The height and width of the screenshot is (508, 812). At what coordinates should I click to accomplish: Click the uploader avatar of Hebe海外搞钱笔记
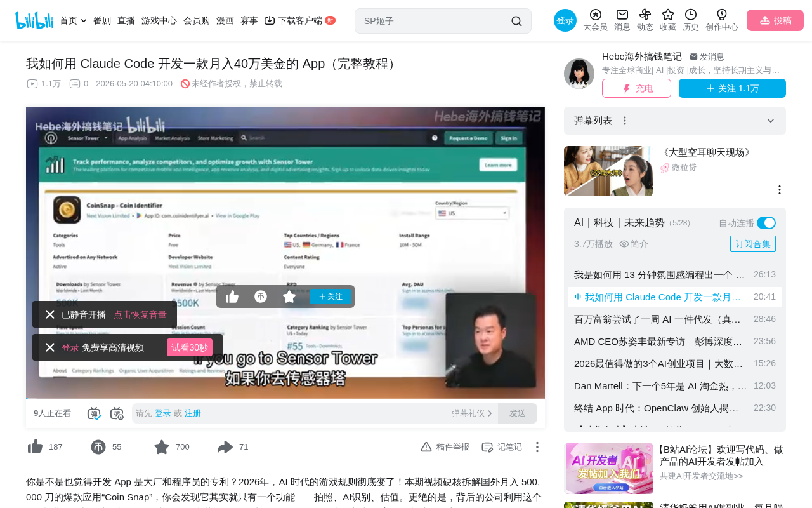coord(579,74)
